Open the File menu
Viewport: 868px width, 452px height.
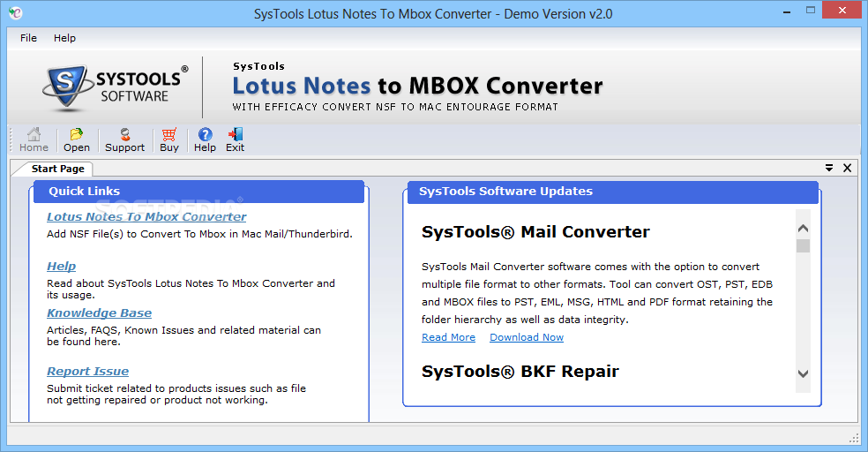pos(28,38)
